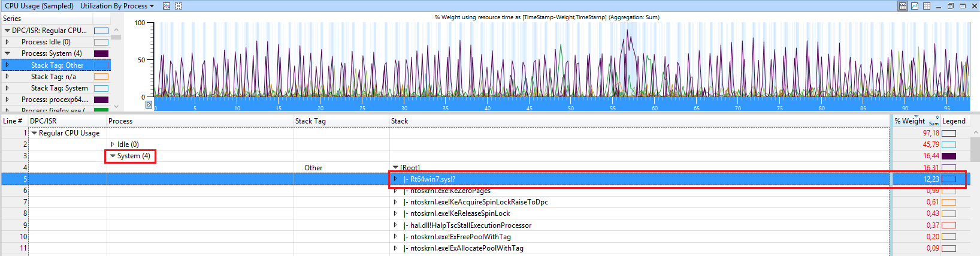Select the Stack Tag: n/a series entry
This screenshot has height=256, width=980.
(53, 77)
